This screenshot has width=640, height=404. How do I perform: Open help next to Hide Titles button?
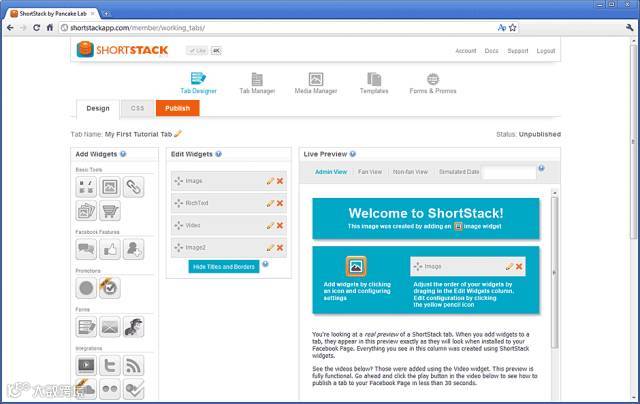(265, 264)
